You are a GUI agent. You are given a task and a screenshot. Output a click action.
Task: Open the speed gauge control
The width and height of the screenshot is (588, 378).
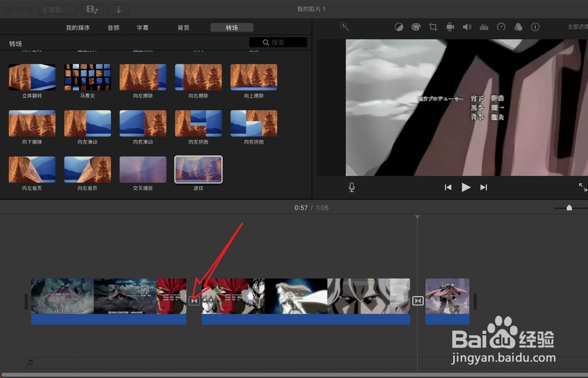tap(501, 27)
